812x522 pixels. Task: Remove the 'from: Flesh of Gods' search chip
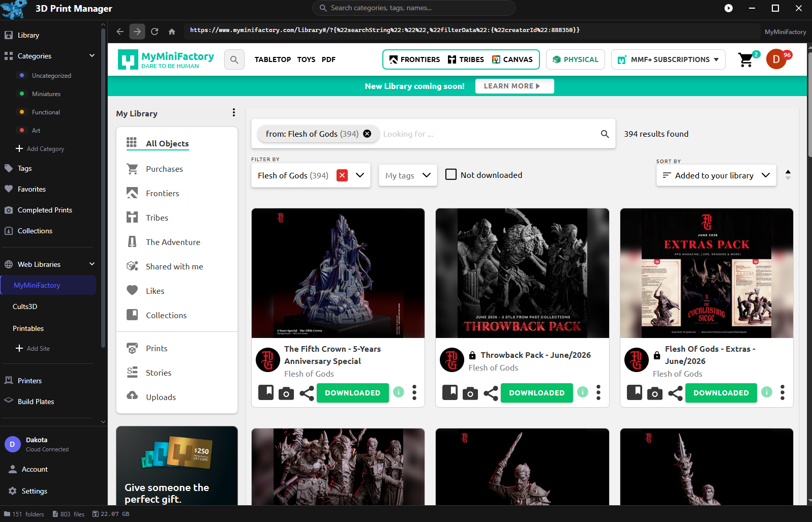tap(367, 134)
